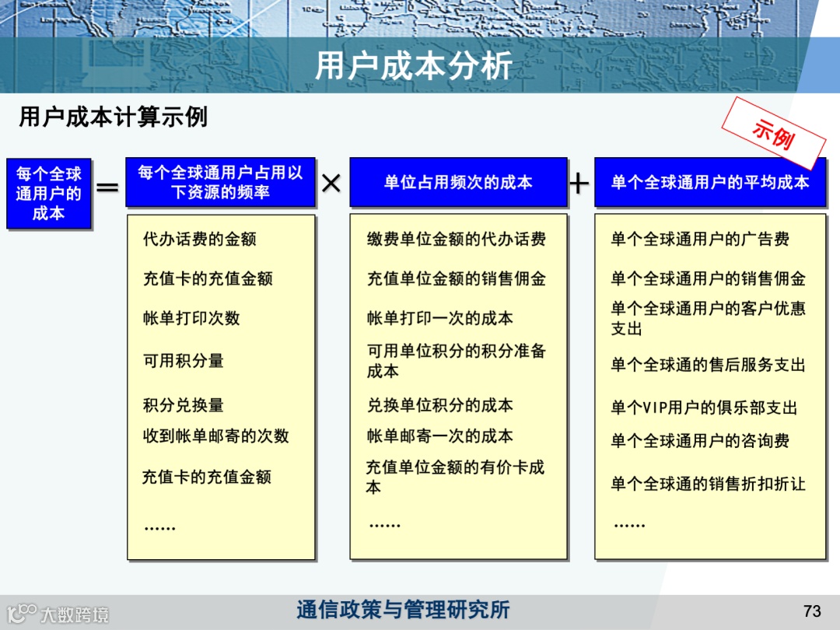Screen dimensions: 840x630
Task: Click the red 示例 stamp label
Action: (x=773, y=134)
